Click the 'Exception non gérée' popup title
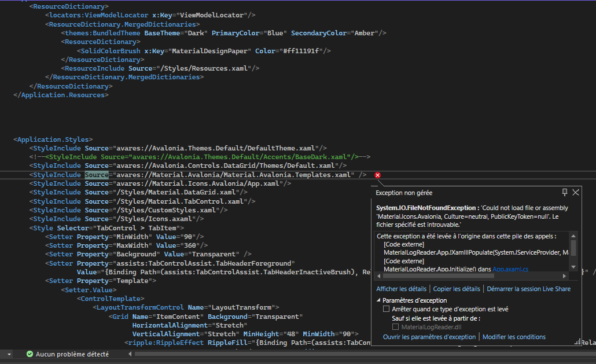The width and height of the screenshot is (596, 364). [x=404, y=193]
